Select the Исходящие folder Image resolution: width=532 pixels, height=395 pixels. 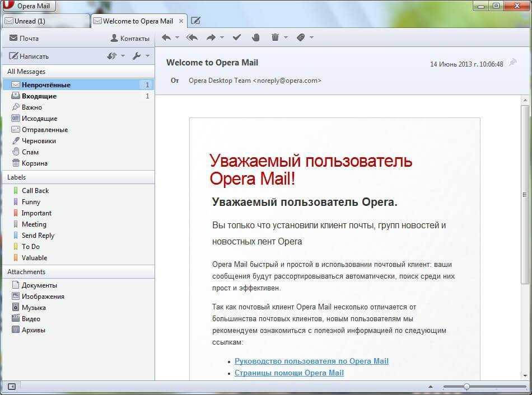78,118
